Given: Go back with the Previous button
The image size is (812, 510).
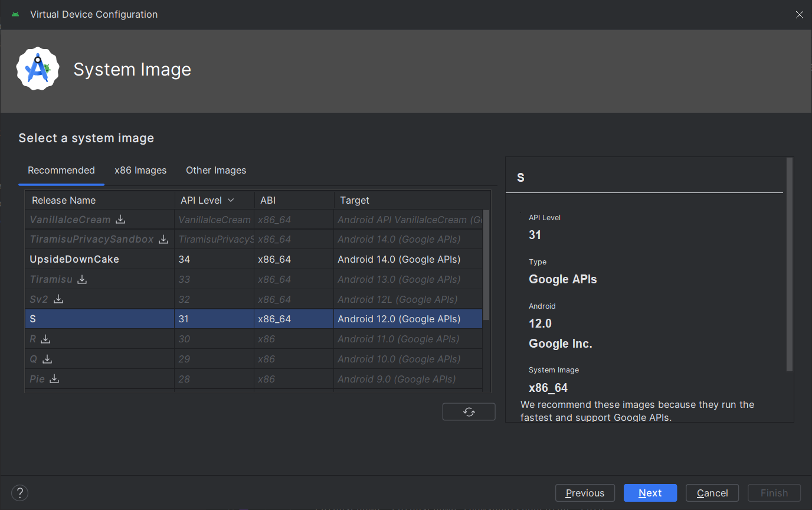Looking at the screenshot, I should coord(585,493).
